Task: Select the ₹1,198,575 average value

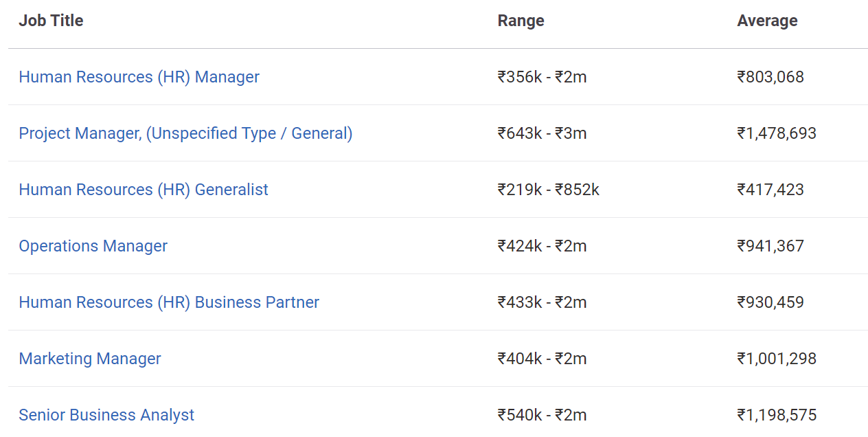Action: tap(777, 415)
